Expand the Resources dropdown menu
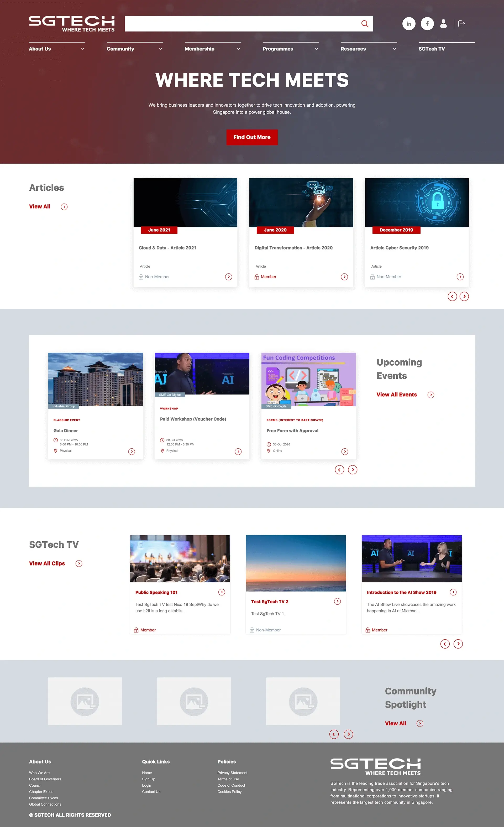 pos(394,49)
